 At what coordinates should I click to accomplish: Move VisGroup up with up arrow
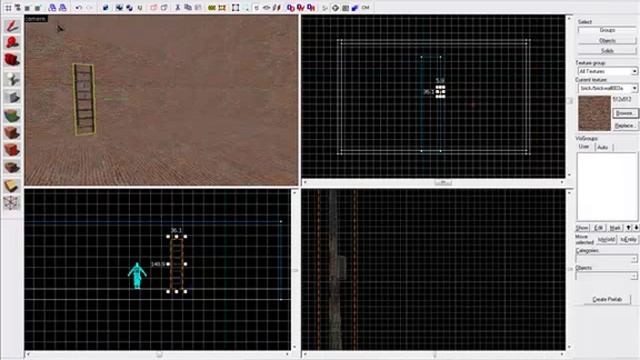pyautogui.click(x=629, y=228)
